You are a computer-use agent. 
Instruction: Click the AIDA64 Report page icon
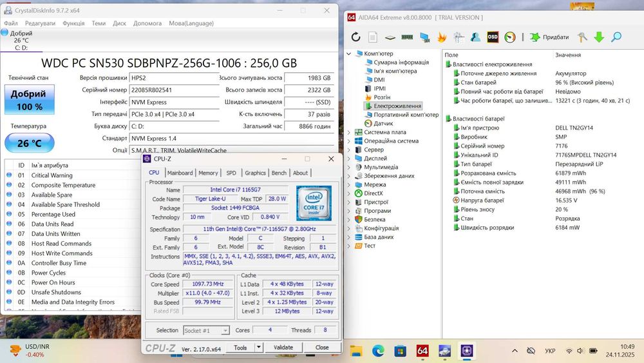pyautogui.click(x=372, y=37)
